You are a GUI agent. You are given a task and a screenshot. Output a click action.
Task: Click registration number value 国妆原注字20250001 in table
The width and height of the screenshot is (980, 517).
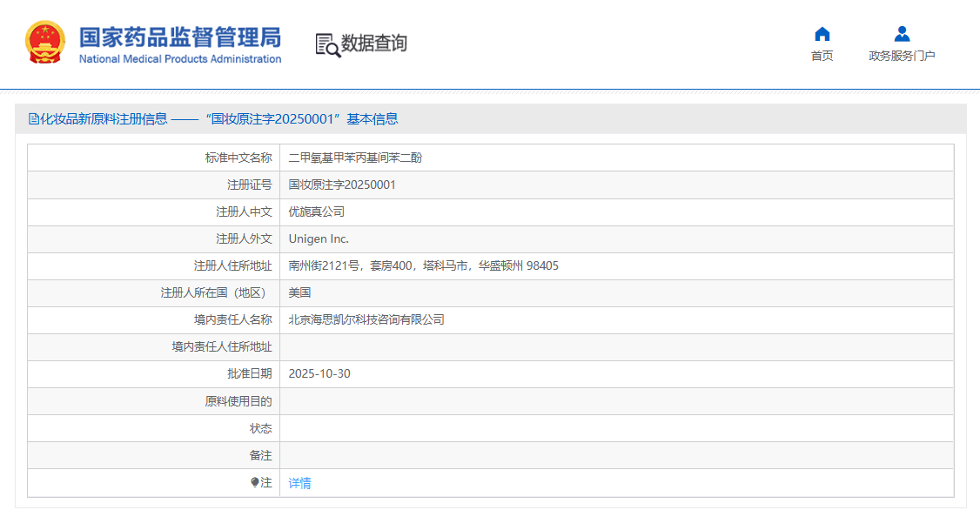(x=342, y=185)
